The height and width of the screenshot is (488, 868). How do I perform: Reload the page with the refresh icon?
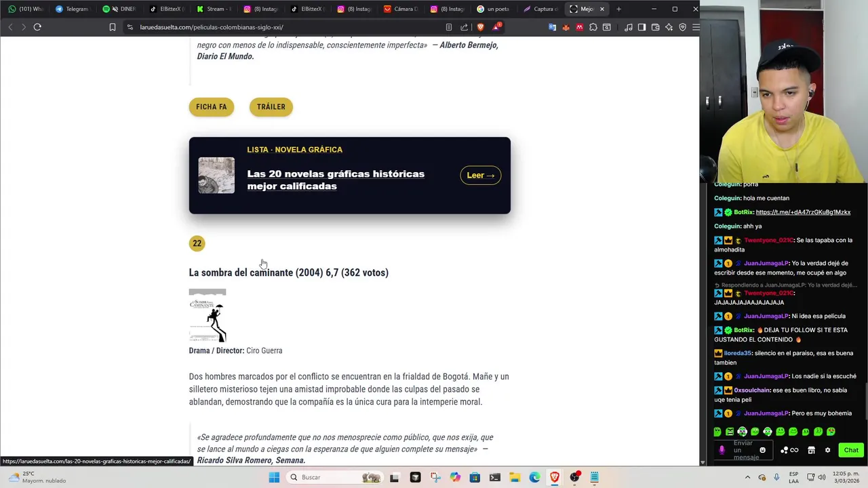pos(37,27)
